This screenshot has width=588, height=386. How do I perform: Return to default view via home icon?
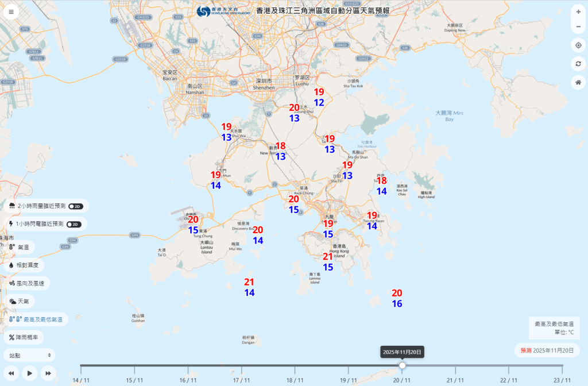pyautogui.click(x=579, y=83)
